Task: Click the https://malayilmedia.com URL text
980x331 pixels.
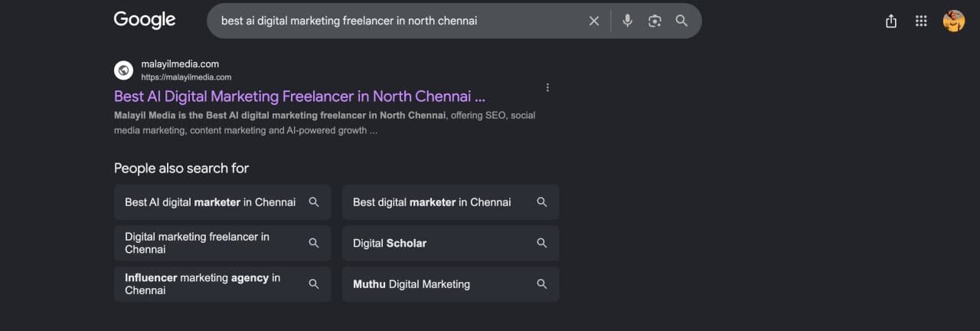Action: pyautogui.click(x=186, y=77)
